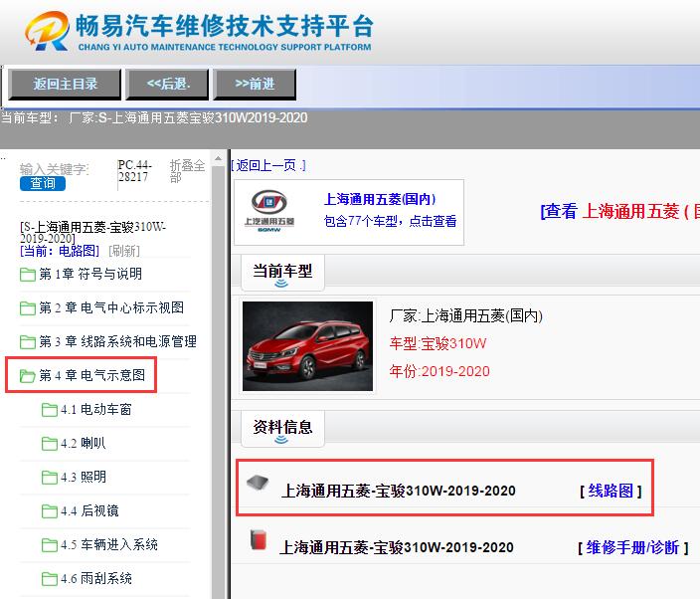
Task: Click folder icon for 4.6 雨刮系统
Action: (50, 579)
